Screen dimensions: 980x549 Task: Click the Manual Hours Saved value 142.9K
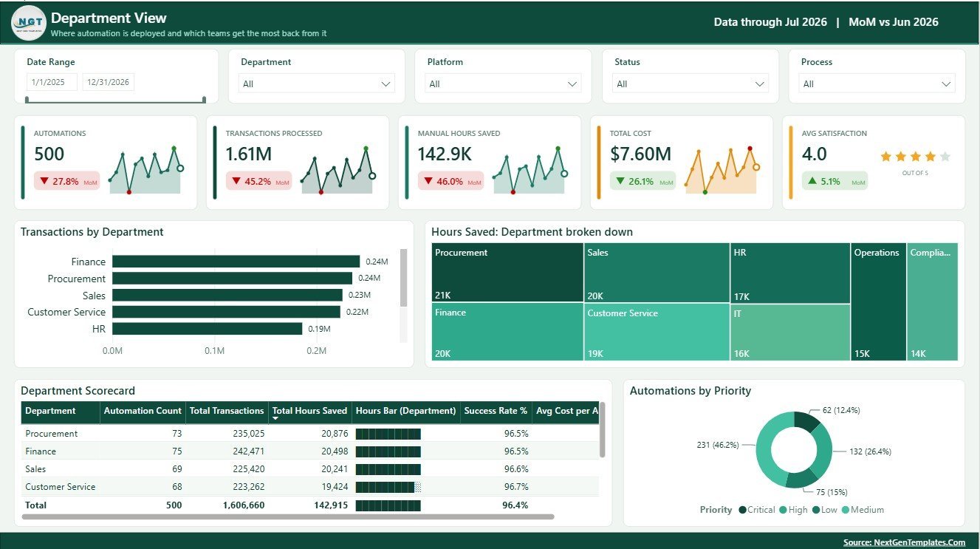(445, 154)
